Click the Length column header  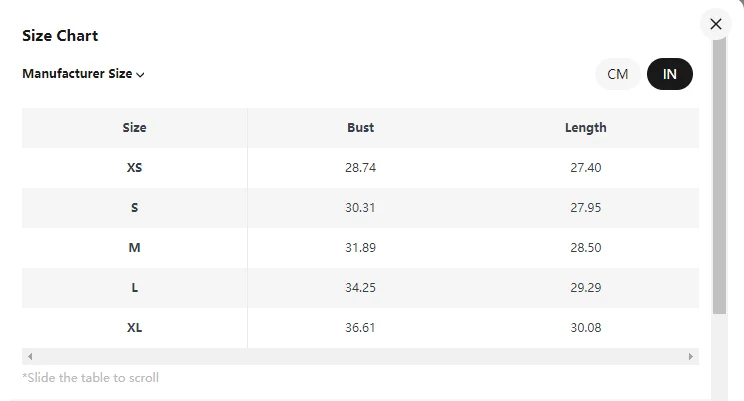click(585, 128)
